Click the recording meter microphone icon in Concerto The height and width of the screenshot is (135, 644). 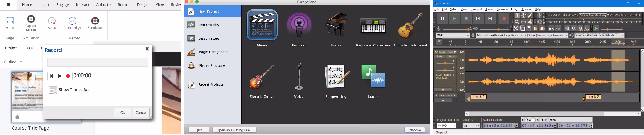(539, 15)
